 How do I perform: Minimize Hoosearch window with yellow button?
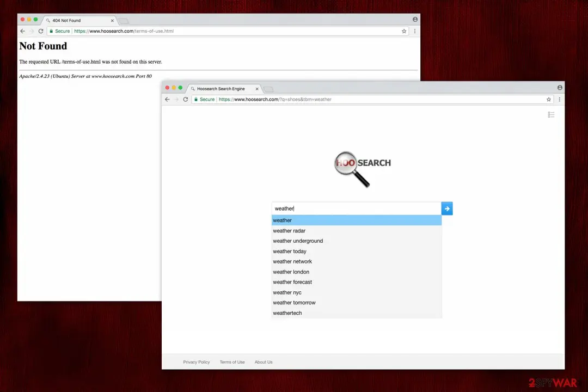click(x=174, y=88)
